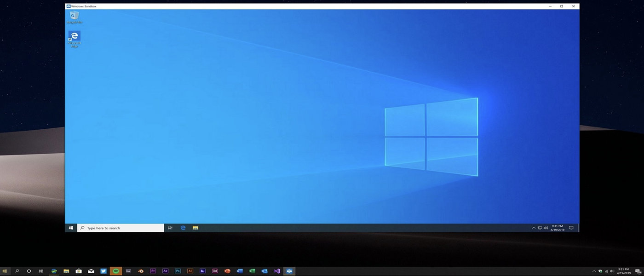
Task: Launch Blender from the taskbar
Action: click(141, 271)
